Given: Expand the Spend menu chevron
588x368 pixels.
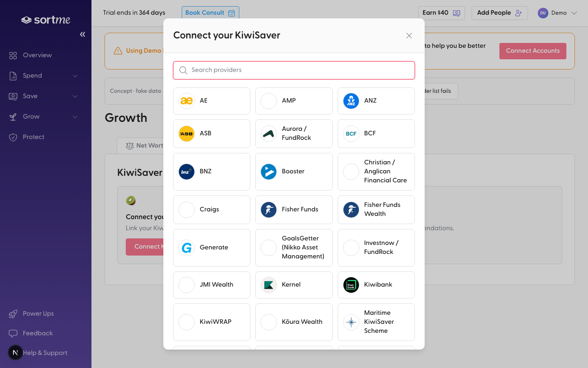Looking at the screenshot, I should 75,76.
